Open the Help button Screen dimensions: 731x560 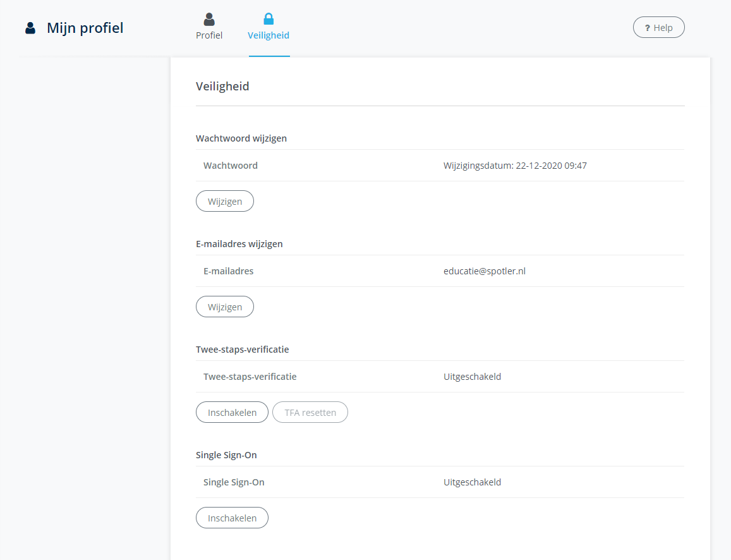658,28
